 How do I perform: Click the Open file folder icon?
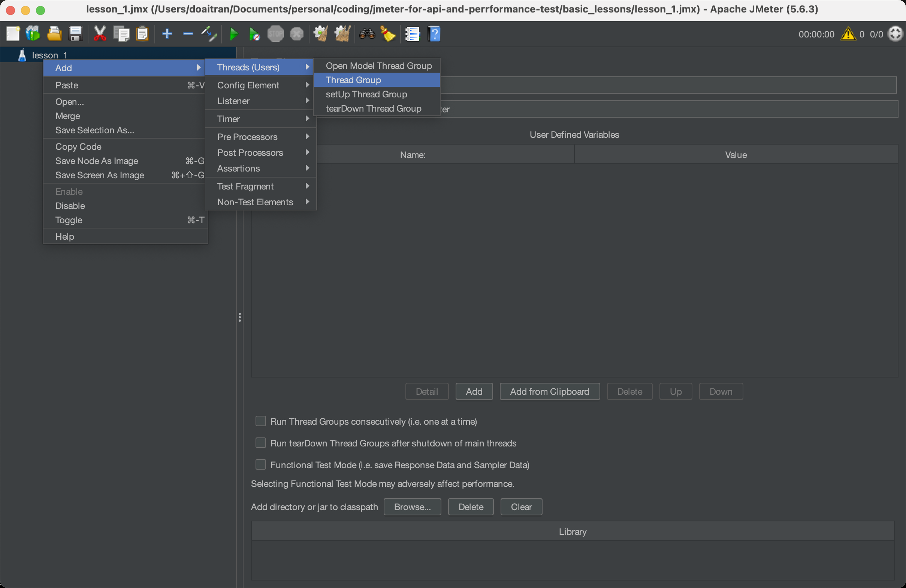[54, 34]
